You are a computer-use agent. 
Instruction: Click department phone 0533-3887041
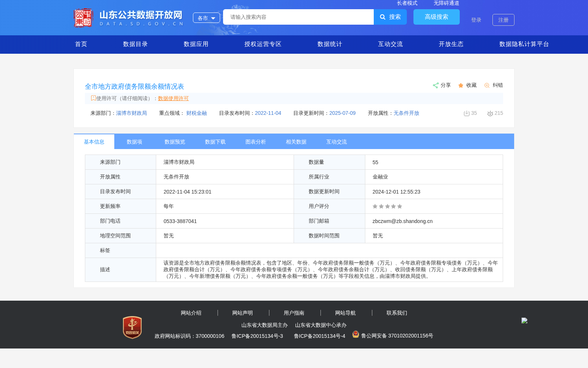(180, 221)
